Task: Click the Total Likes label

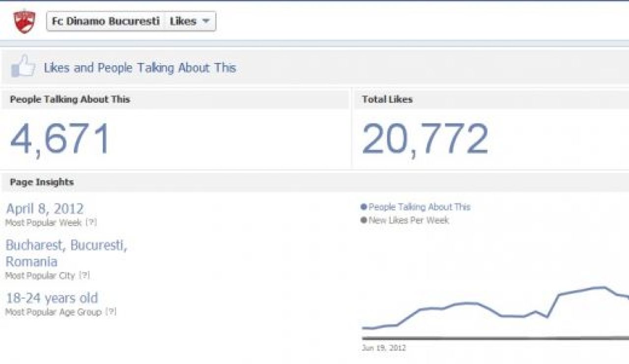Action: [x=387, y=99]
